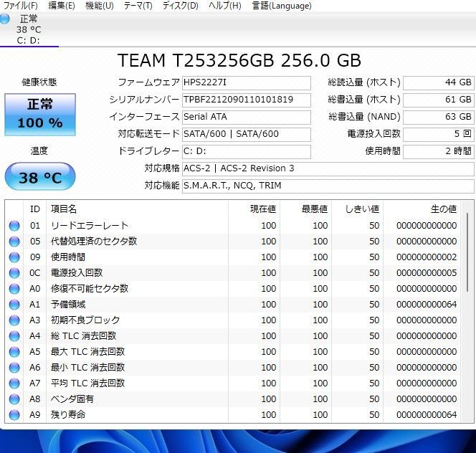Click the 38 °C temperature button
Image resolution: width=476 pixels, height=453 pixels.
[x=40, y=177]
